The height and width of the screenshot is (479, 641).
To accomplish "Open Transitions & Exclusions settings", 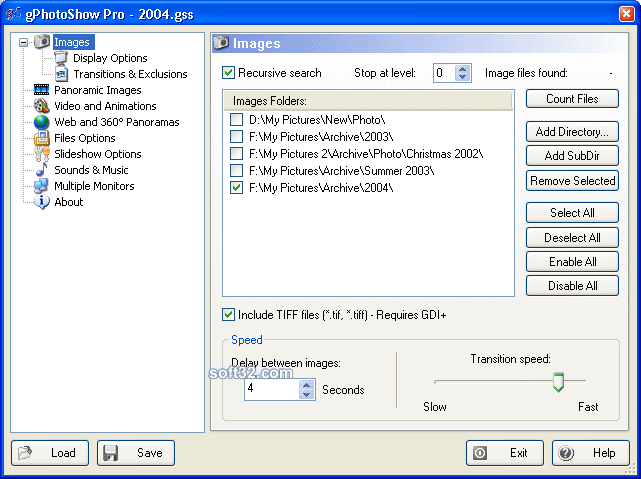I will [x=130, y=74].
